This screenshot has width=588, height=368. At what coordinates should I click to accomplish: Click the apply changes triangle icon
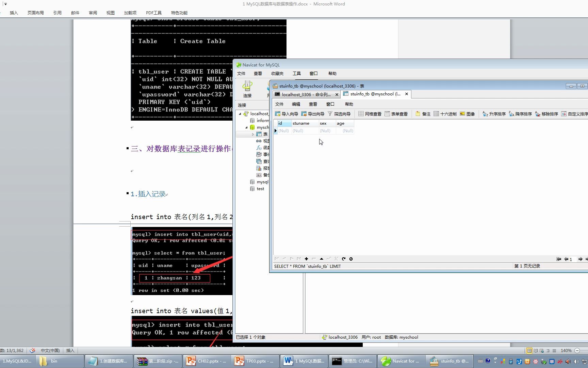click(x=321, y=259)
